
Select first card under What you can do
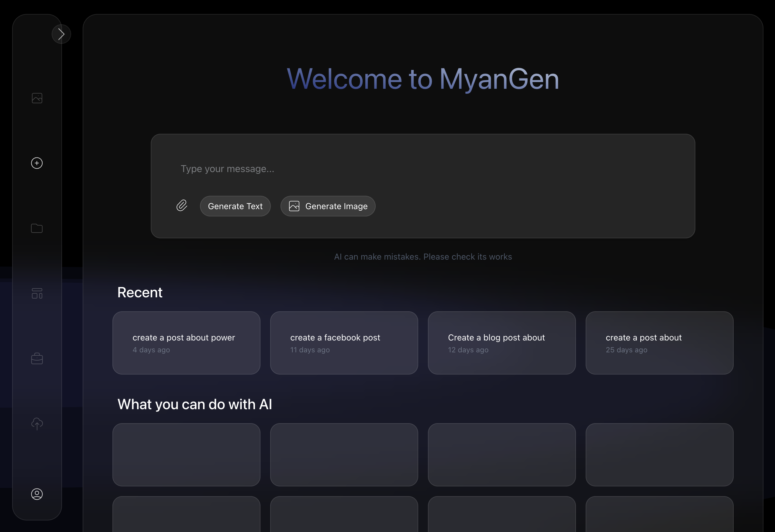pos(186,454)
